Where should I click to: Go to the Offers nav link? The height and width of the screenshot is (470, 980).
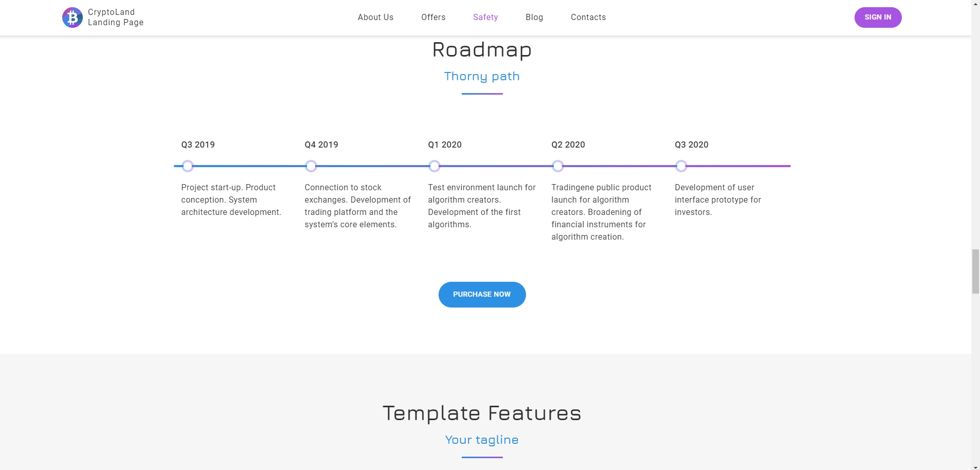point(433,17)
